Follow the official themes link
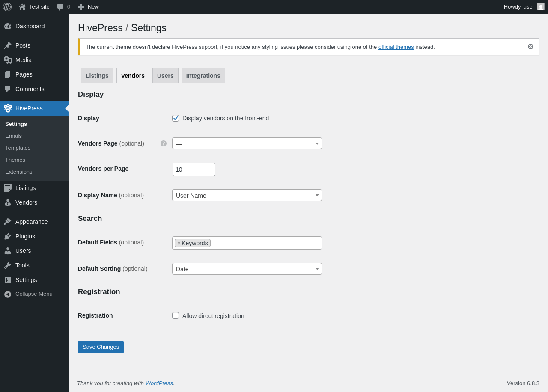The width and height of the screenshot is (548, 392). pyautogui.click(x=396, y=47)
